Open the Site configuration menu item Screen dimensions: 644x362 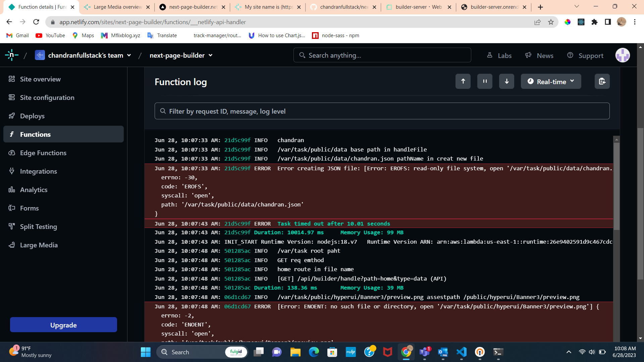(x=47, y=98)
